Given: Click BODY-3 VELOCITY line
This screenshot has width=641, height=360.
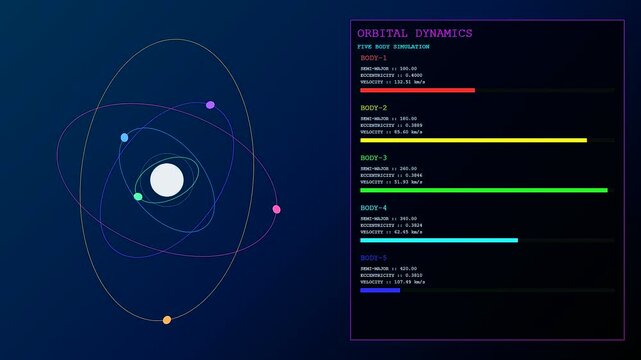Looking at the screenshot, I should coord(391,182).
